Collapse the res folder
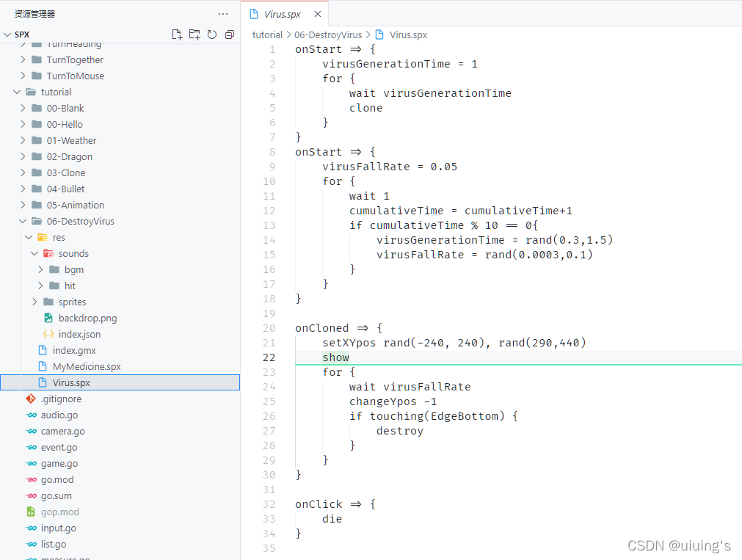Viewport: 742px width, 560px height. (29, 237)
